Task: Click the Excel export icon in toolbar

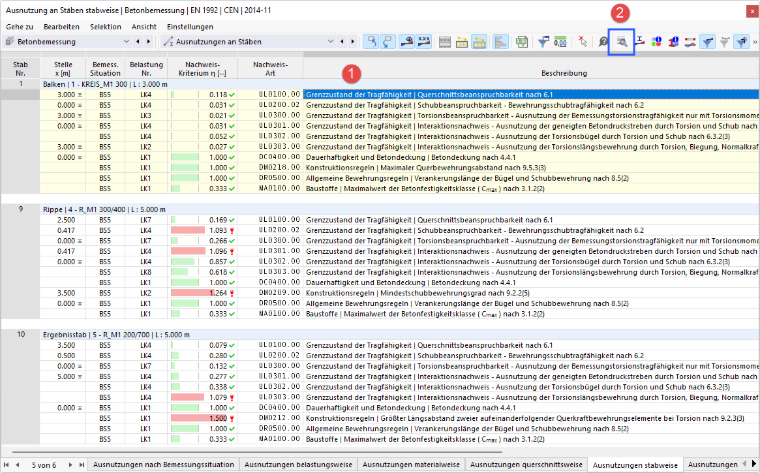Action: (x=522, y=42)
